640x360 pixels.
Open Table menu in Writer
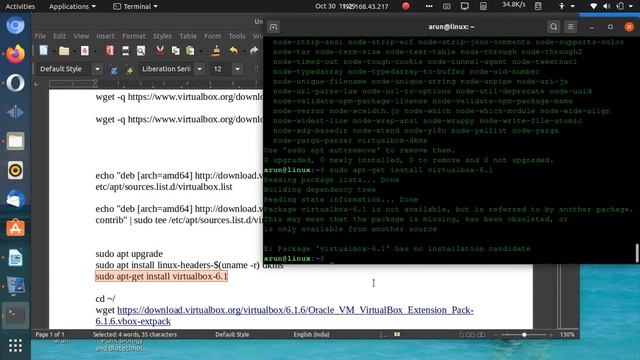[188, 36]
